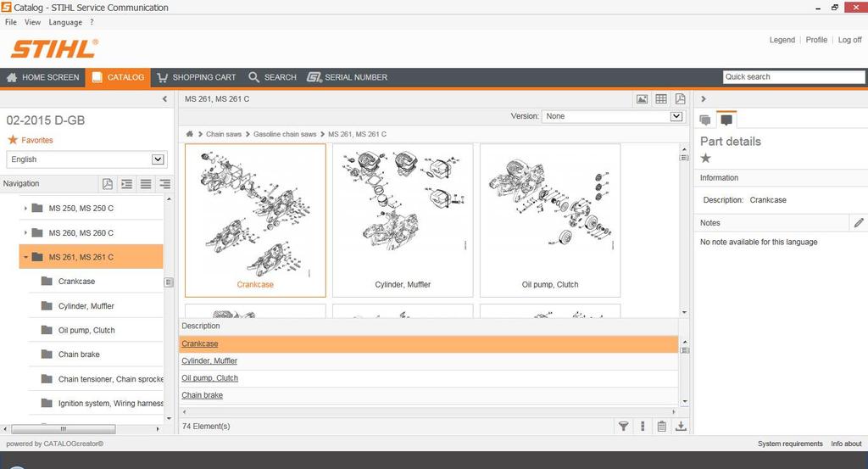868x469 pixels.
Task: Switch to image thumbnail view icon
Action: pos(642,99)
